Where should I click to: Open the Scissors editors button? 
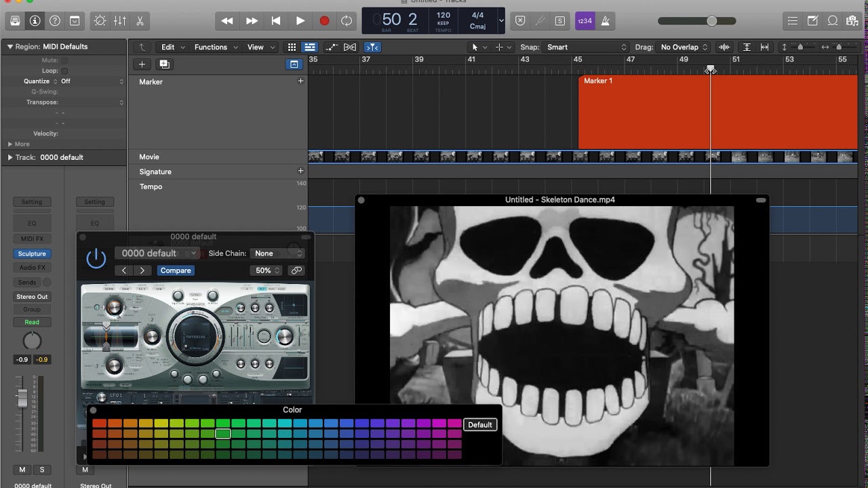tap(140, 21)
